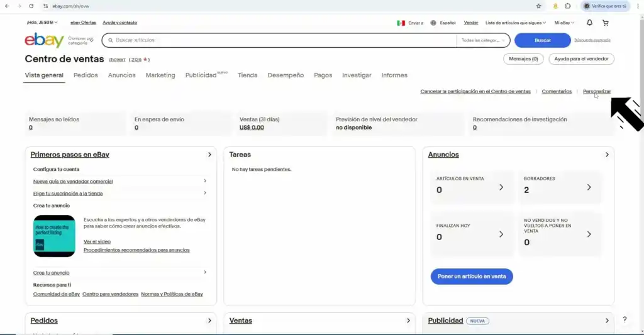The height and width of the screenshot is (335, 644).
Task: Open 'Centro para vendedores' link
Action: 110,294
